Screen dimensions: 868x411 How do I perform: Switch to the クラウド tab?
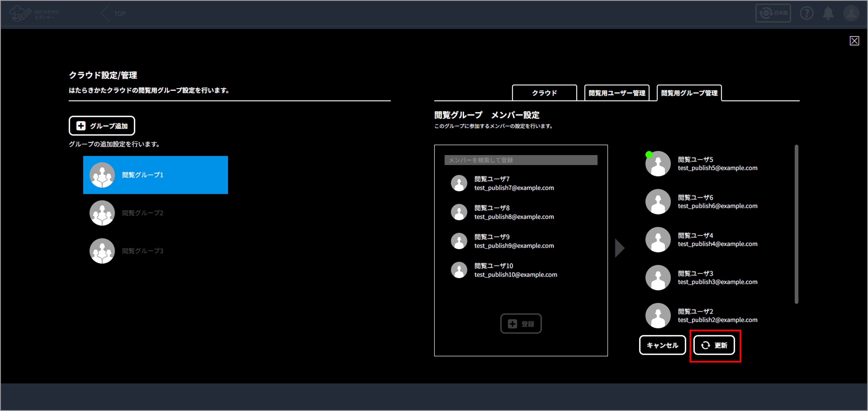click(x=544, y=93)
